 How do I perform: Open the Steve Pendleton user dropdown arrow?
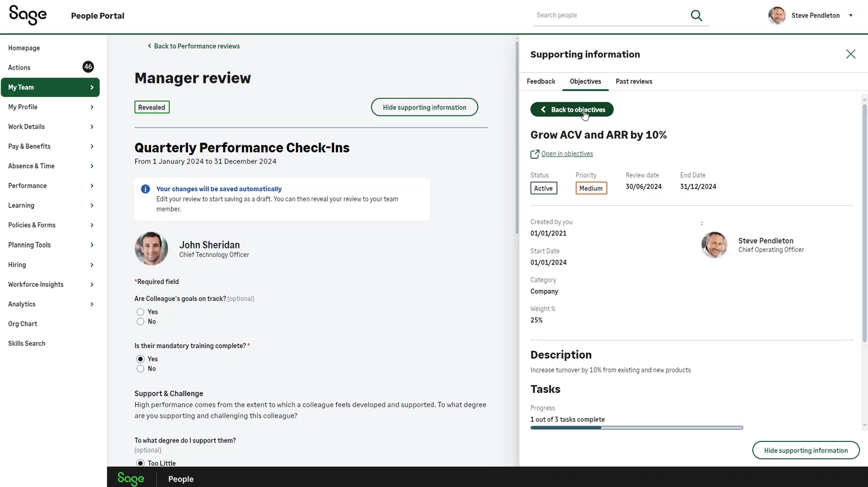tap(850, 15)
